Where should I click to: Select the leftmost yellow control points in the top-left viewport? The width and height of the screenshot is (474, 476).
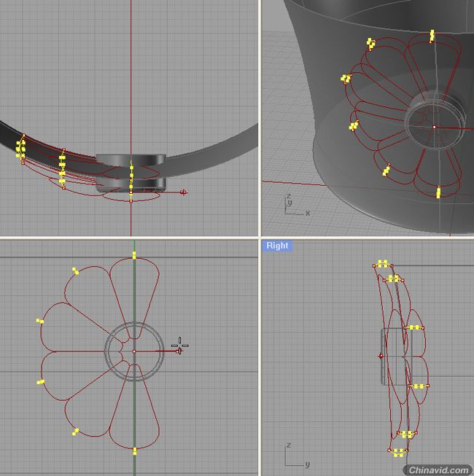pos(20,149)
